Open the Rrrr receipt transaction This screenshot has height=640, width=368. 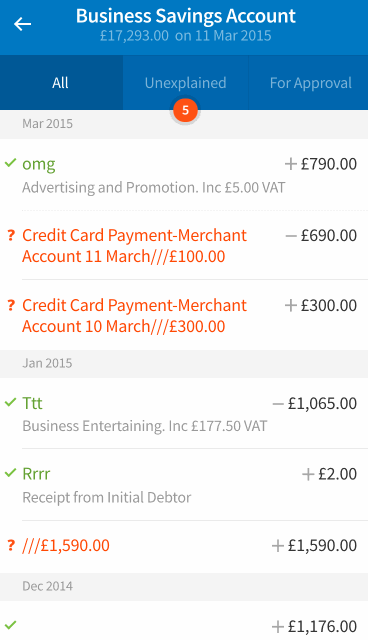click(x=184, y=484)
